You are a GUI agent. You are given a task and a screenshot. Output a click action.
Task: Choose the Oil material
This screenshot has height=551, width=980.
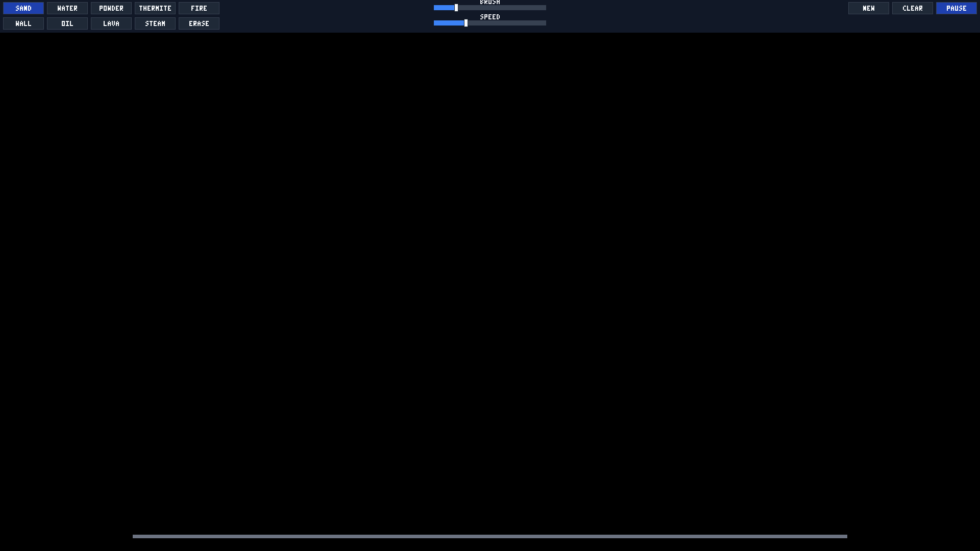point(67,23)
